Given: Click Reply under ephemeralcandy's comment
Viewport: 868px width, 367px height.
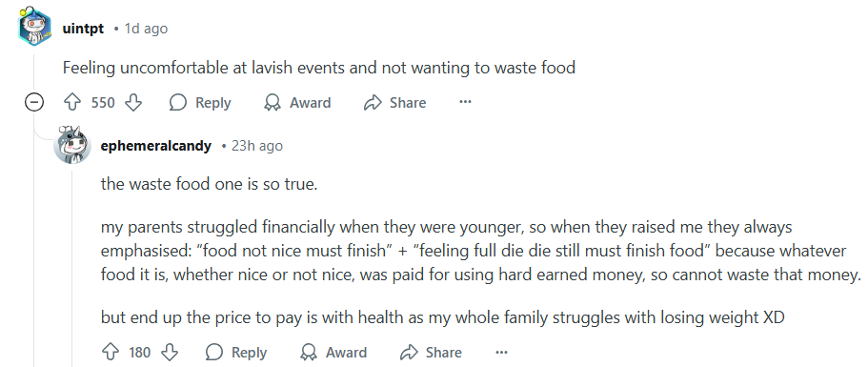Looking at the screenshot, I should 236,352.
